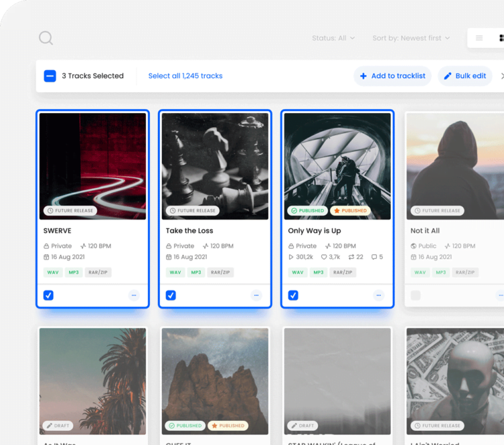Click the Bulk edit button
This screenshot has width=504, height=445.
[x=465, y=76]
